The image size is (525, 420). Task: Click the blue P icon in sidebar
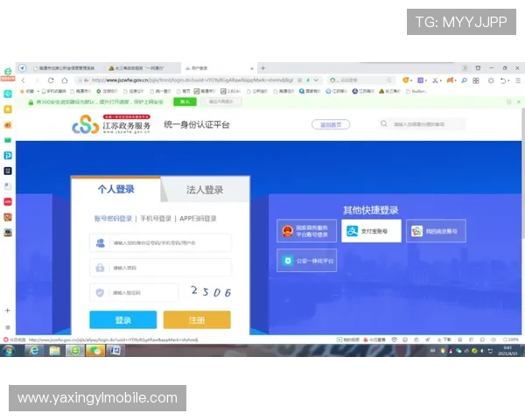coord(8,156)
